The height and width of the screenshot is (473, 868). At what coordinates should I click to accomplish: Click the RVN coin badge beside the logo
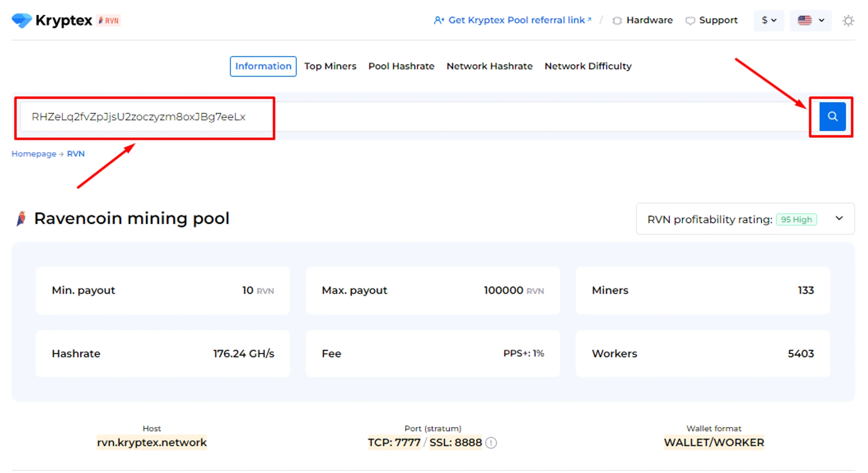[x=108, y=20]
